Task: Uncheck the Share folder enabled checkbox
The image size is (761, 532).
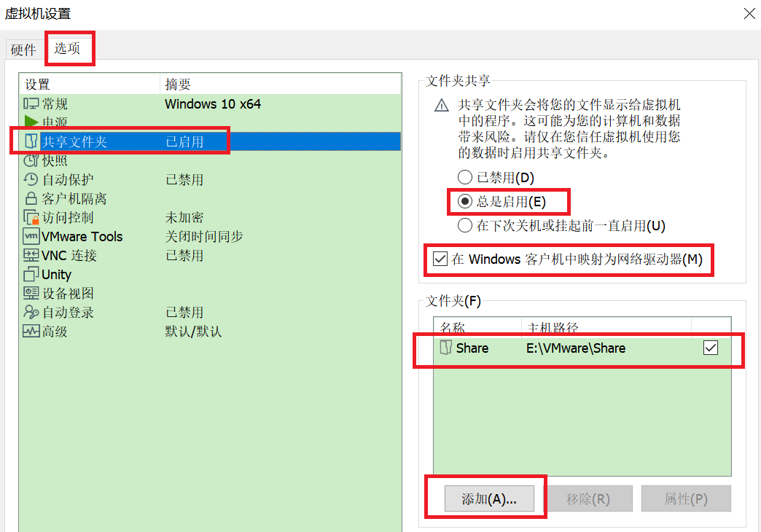Action: (711, 348)
